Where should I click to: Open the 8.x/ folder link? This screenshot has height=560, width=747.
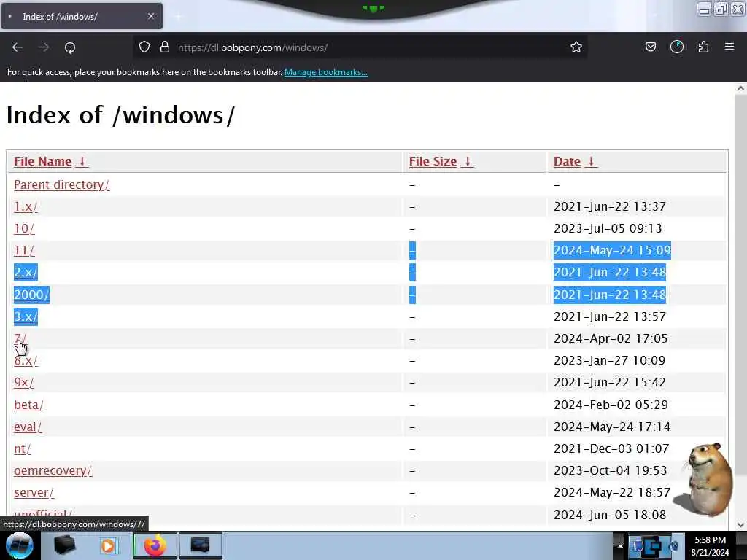coord(26,360)
